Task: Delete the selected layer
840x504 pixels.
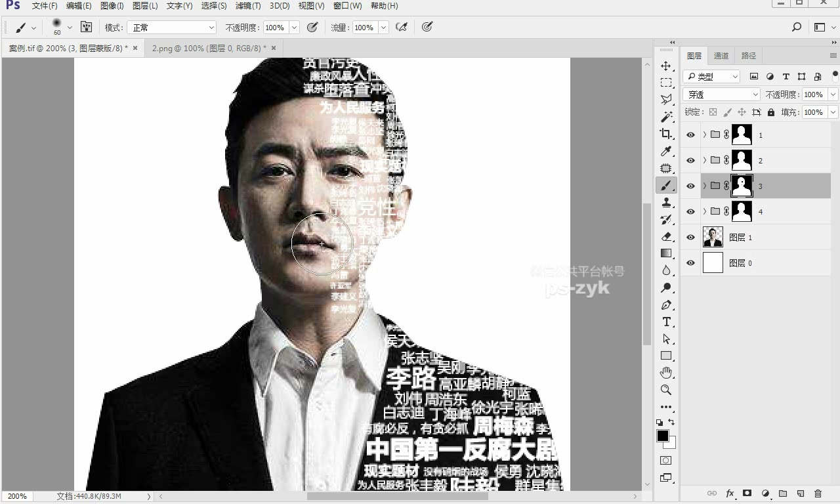Action: tap(818, 493)
